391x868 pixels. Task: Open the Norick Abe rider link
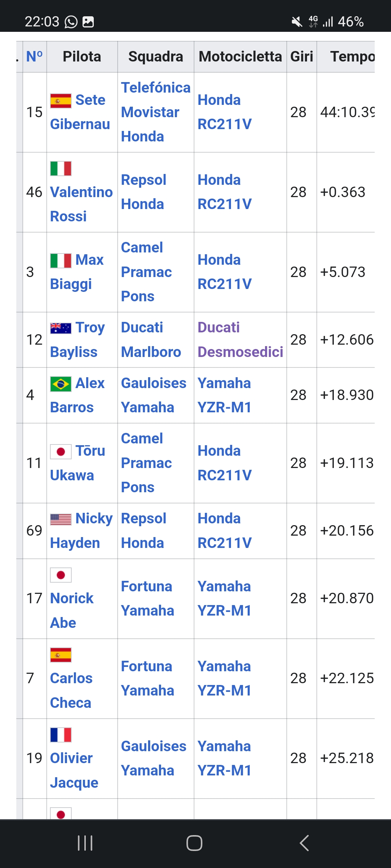72,610
